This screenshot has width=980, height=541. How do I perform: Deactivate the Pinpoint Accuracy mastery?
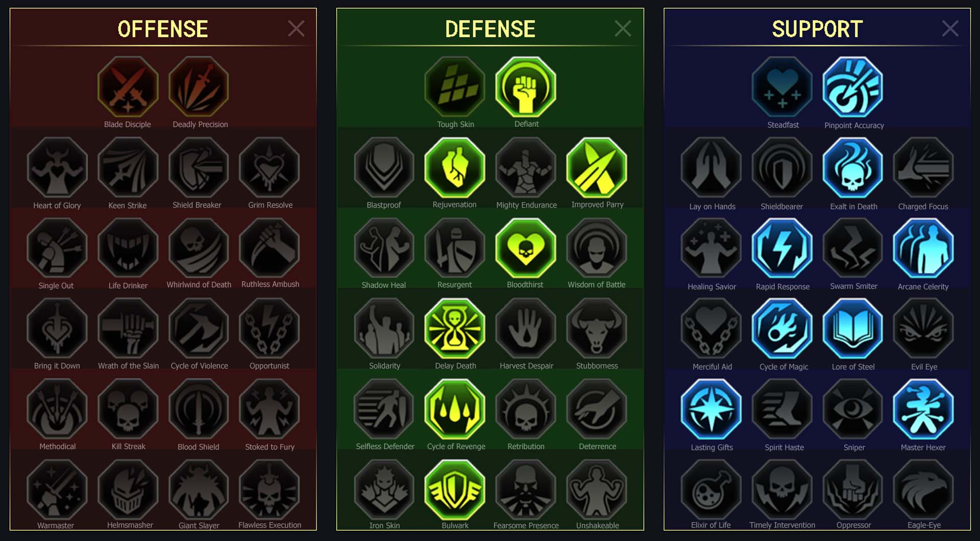[x=853, y=87]
